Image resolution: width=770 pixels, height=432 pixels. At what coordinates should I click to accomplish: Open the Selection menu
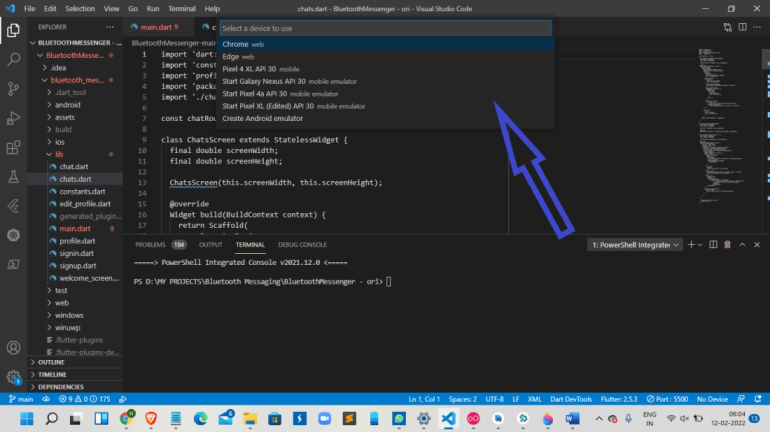pyautogui.click(x=80, y=8)
